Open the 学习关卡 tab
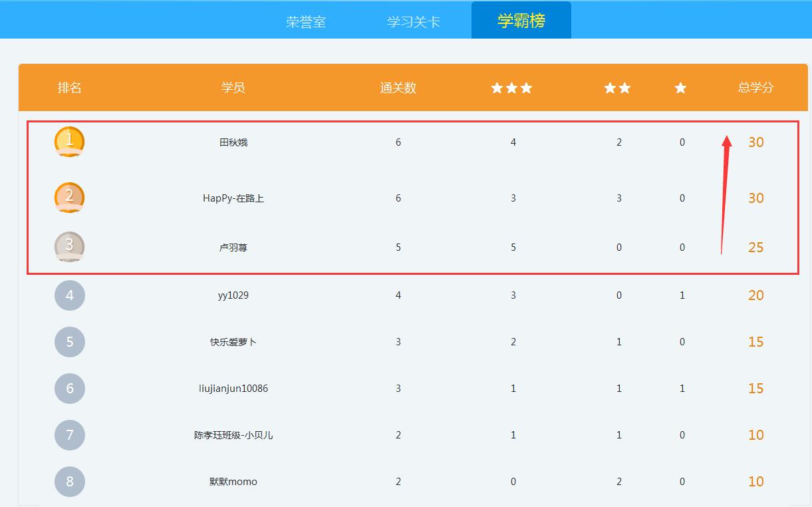This screenshot has height=507, width=812. pos(414,21)
